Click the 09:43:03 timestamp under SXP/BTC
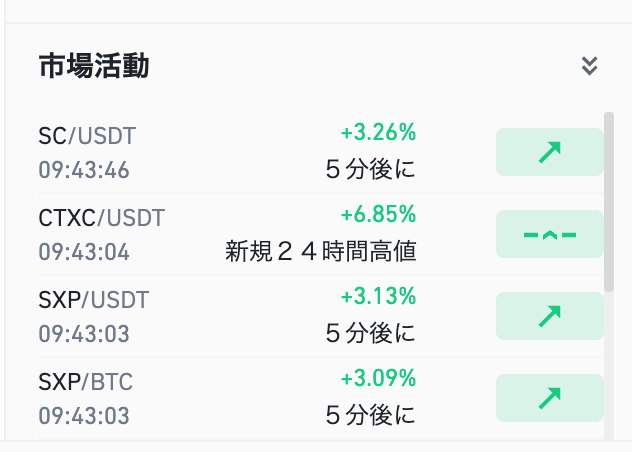This screenshot has width=632, height=452. [84, 416]
